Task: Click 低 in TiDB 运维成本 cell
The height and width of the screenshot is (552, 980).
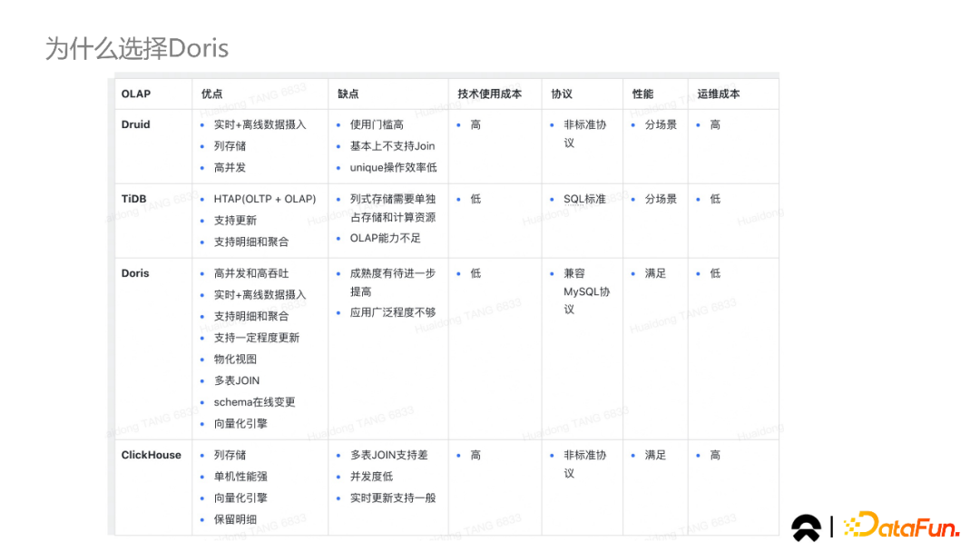Action: (715, 199)
